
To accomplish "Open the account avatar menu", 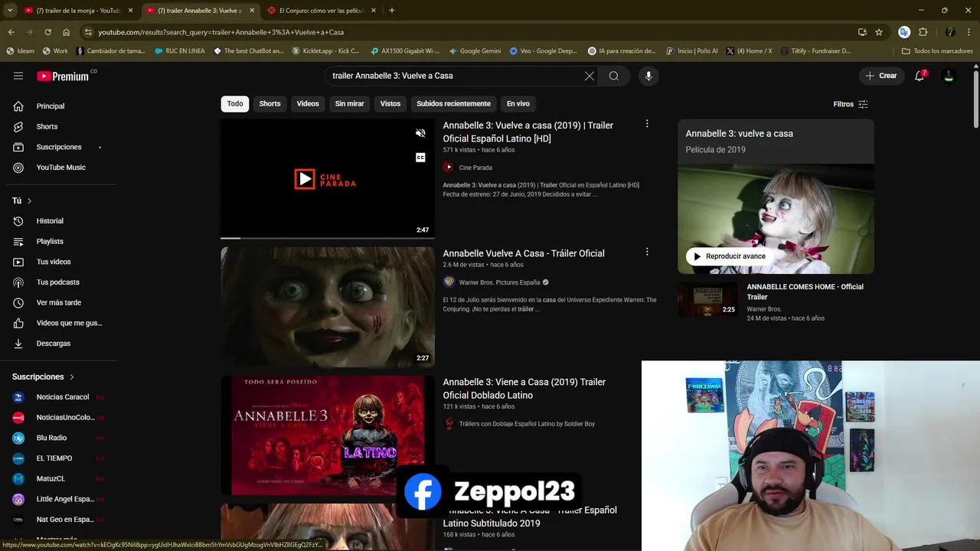I will coord(949,76).
